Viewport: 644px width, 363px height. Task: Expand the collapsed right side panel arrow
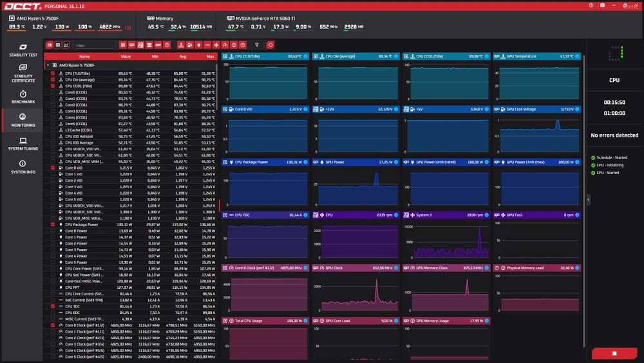coord(588,199)
